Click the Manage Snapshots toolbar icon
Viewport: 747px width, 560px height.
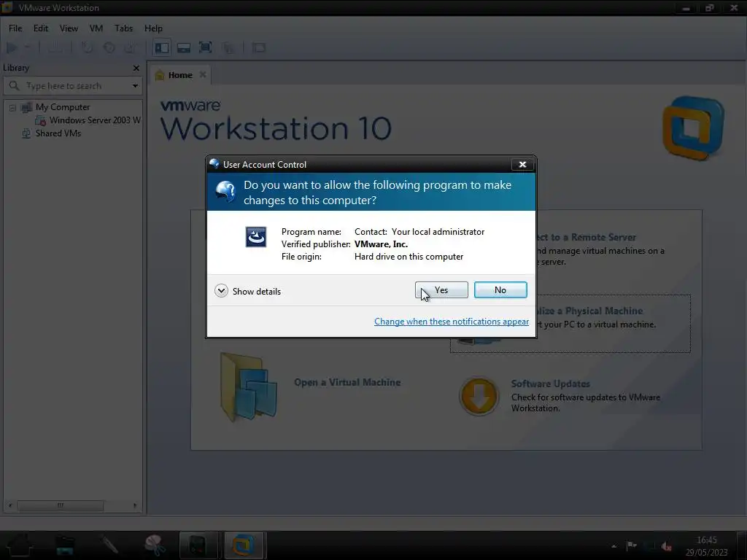131,47
